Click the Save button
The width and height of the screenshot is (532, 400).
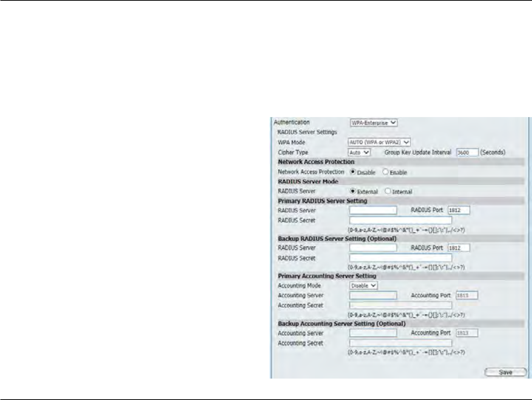point(505,372)
